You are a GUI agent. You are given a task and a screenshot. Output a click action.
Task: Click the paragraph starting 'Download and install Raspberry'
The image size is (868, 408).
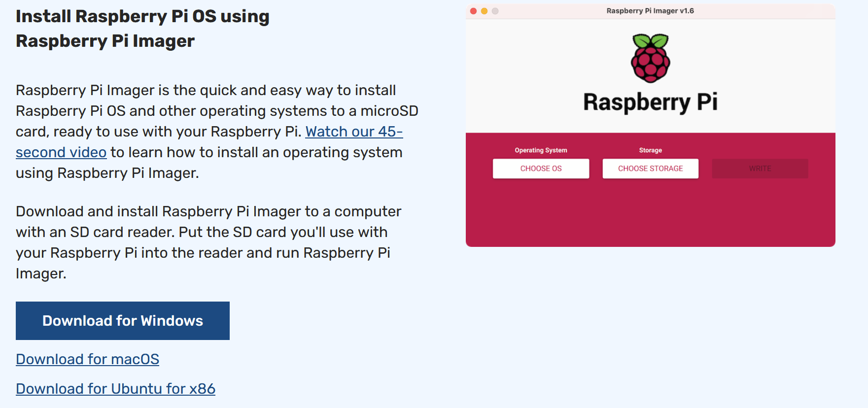[x=208, y=242]
